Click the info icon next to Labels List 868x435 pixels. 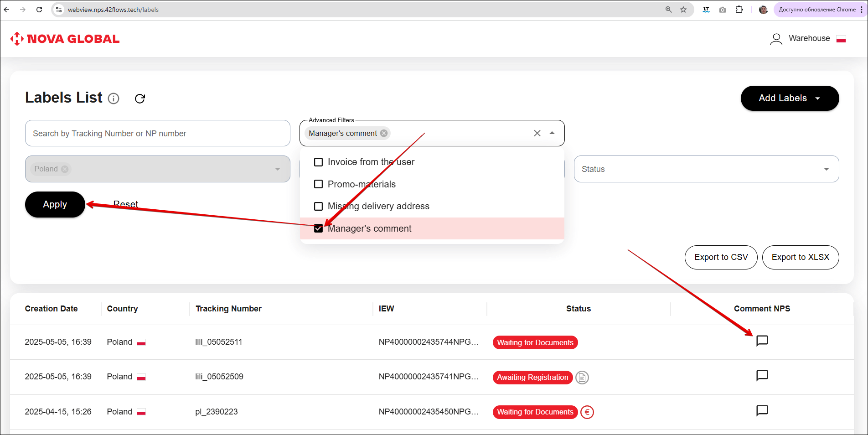tap(114, 98)
